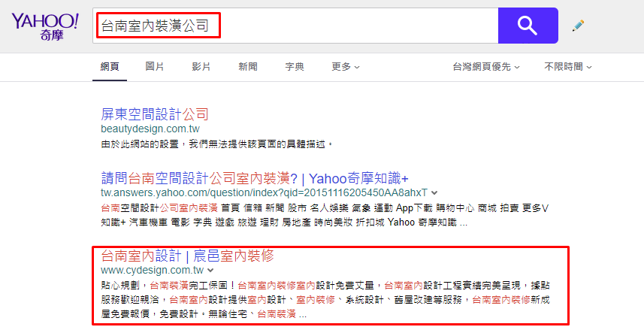
Task: Select the 網頁 tab
Action: click(110, 66)
